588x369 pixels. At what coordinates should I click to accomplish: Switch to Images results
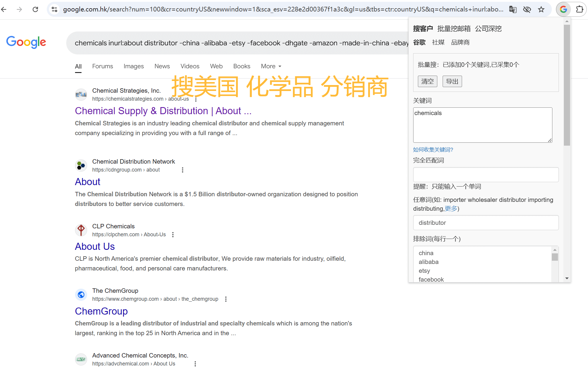coord(134,66)
